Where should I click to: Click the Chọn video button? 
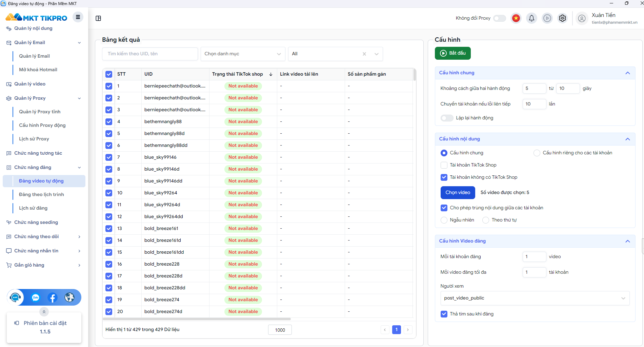tap(458, 193)
